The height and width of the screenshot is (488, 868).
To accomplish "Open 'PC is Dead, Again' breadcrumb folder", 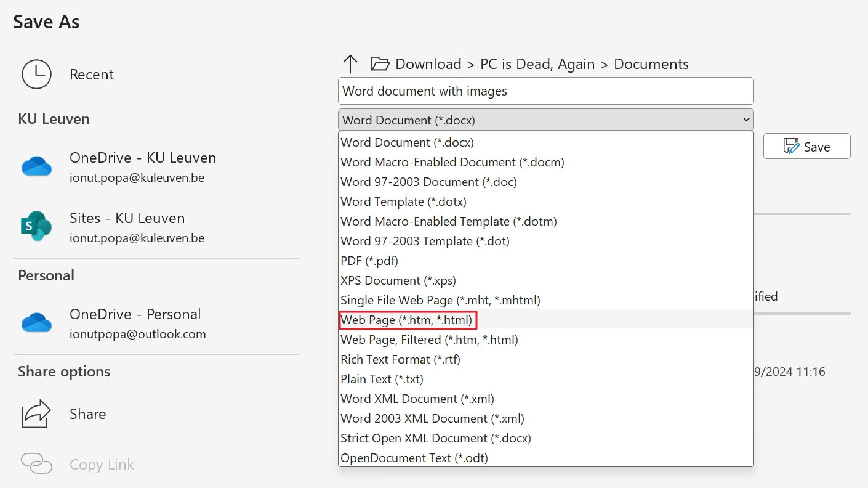I will (537, 64).
